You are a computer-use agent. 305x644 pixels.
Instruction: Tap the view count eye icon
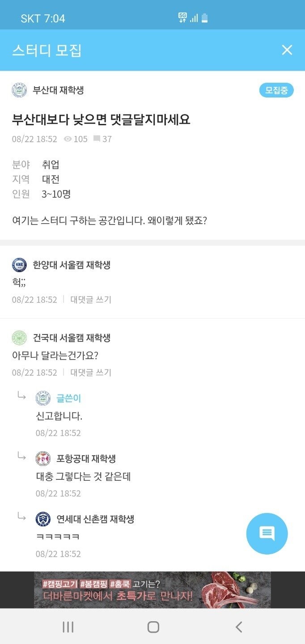(68, 139)
